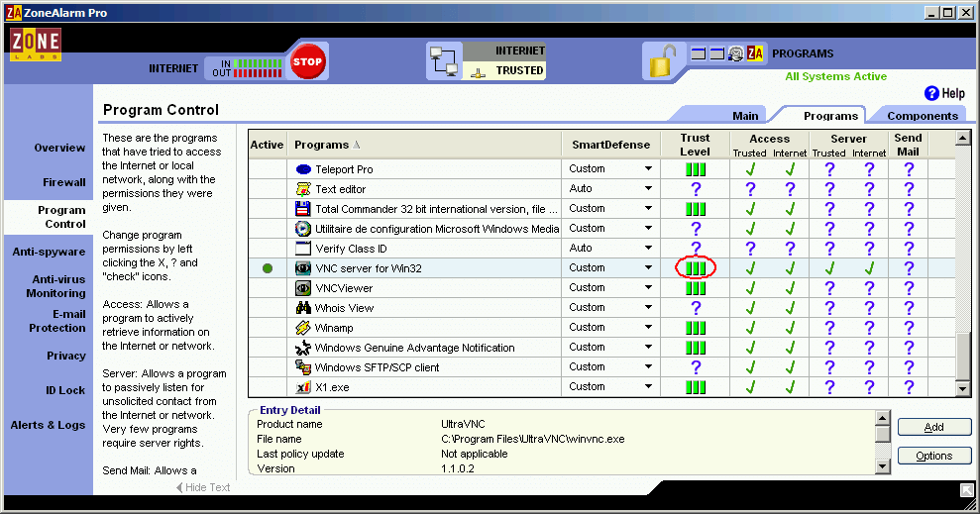Click the Verify Class ID window icon
This screenshot has width=980, height=514.
click(303, 249)
